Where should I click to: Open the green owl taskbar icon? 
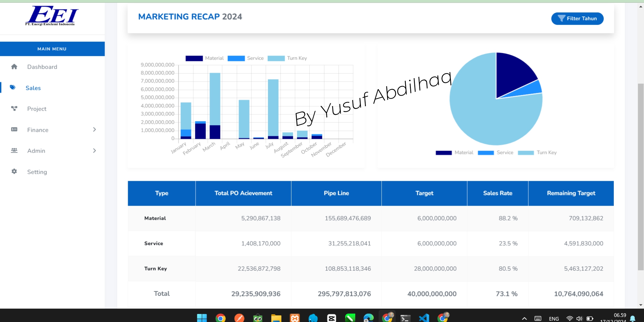click(258, 318)
